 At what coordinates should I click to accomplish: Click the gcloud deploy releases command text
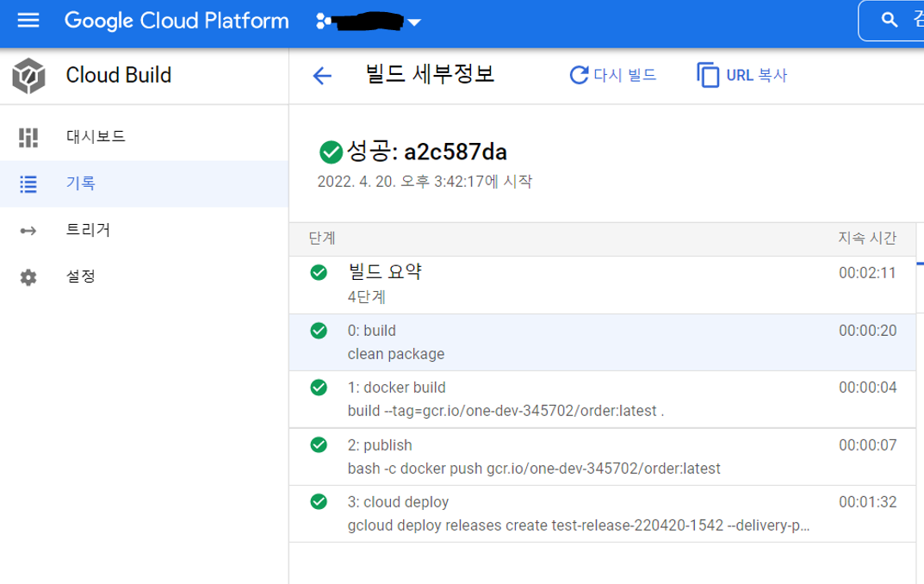579,525
